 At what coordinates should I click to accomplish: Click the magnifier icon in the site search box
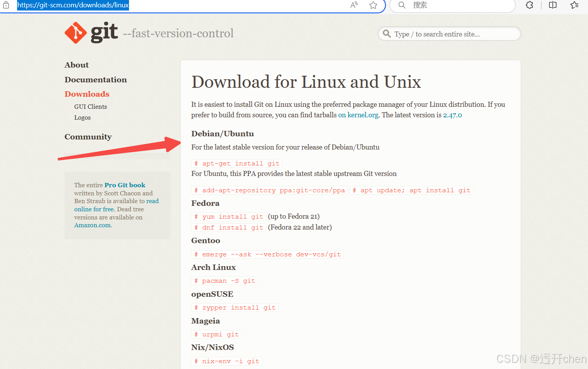[387, 34]
